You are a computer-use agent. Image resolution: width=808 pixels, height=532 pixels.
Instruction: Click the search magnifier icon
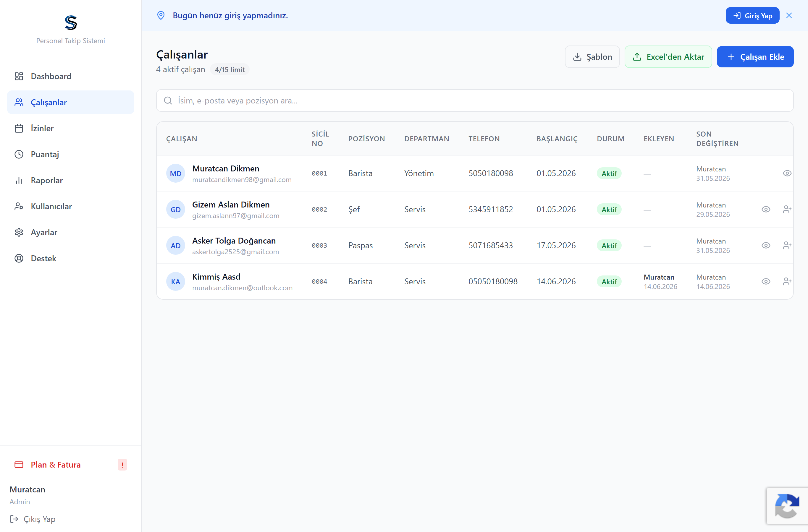(x=168, y=100)
